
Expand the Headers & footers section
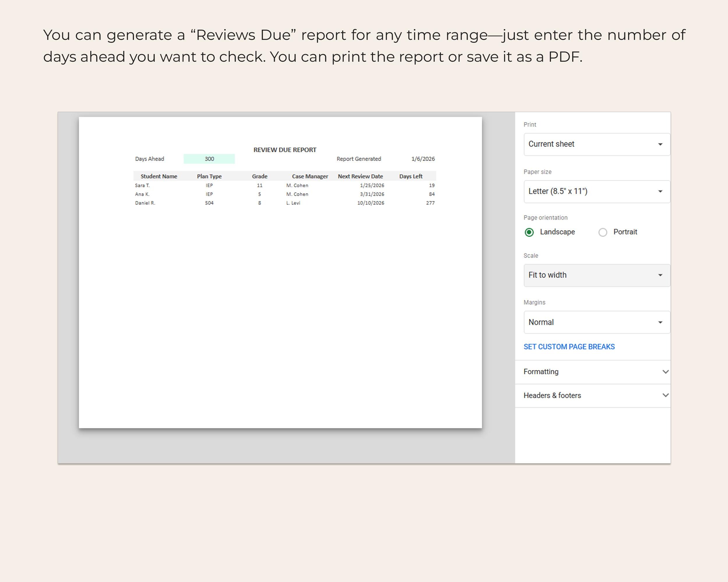593,395
